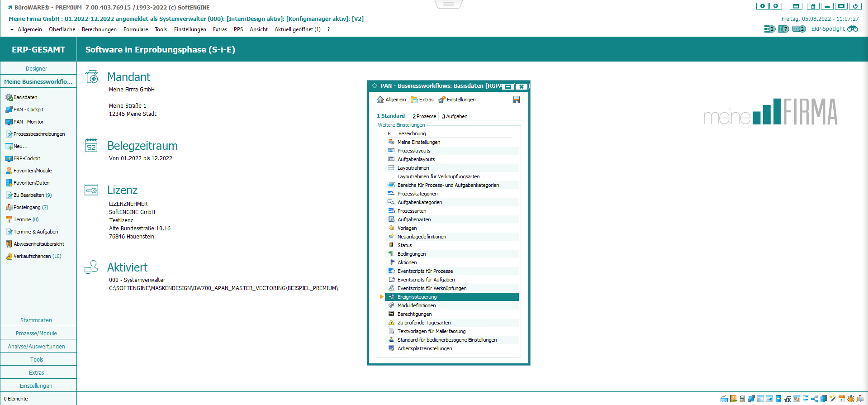Switch to the 3 Aufgaben tab
868x405 pixels.
tap(455, 116)
